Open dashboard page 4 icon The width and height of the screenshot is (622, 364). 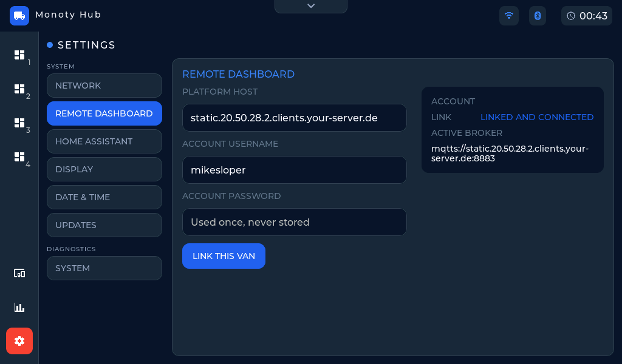coord(19,157)
